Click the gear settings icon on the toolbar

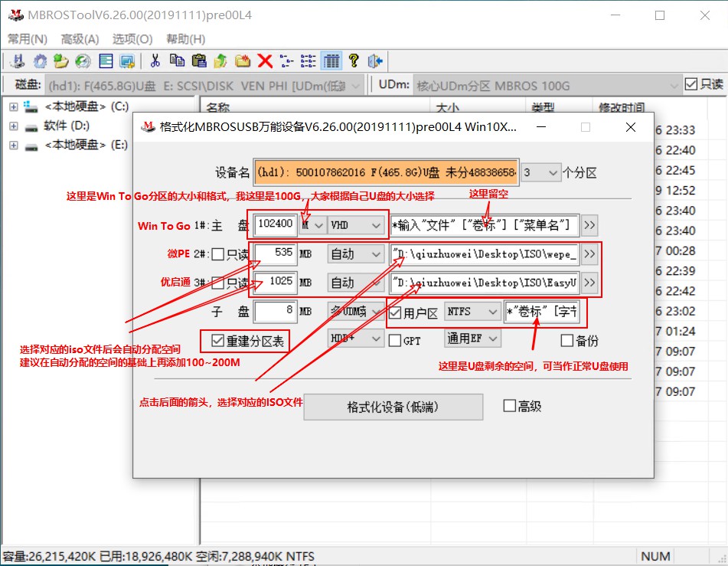[x=40, y=61]
